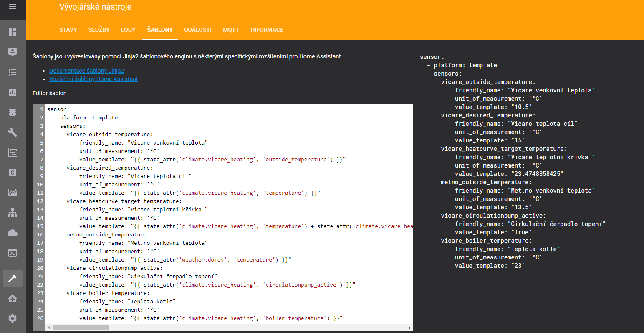644x333 pixels.
Task: Click 'vicare_circulationpump_active:' in editor line 20
Action: tap(115, 268)
